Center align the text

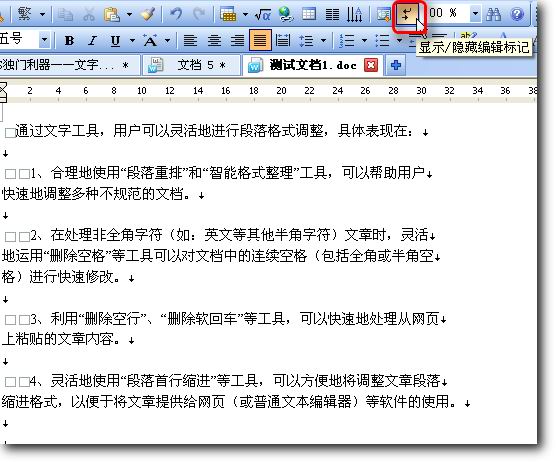pos(215,41)
